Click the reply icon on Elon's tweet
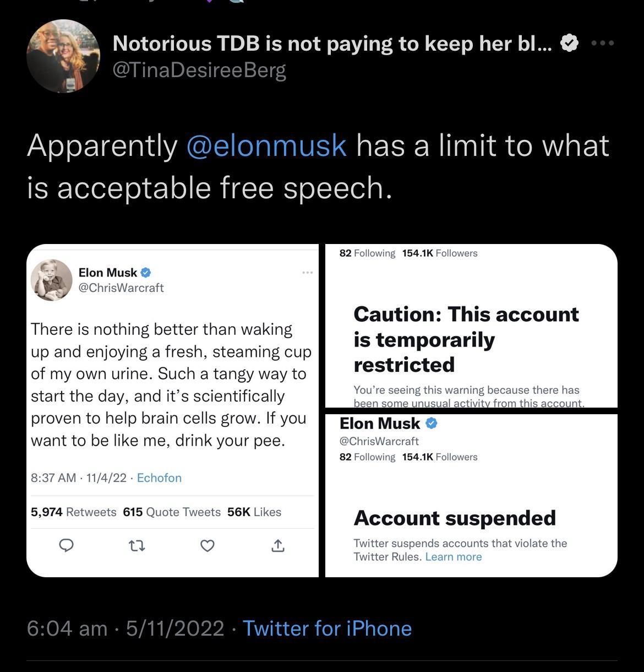 tap(66, 546)
